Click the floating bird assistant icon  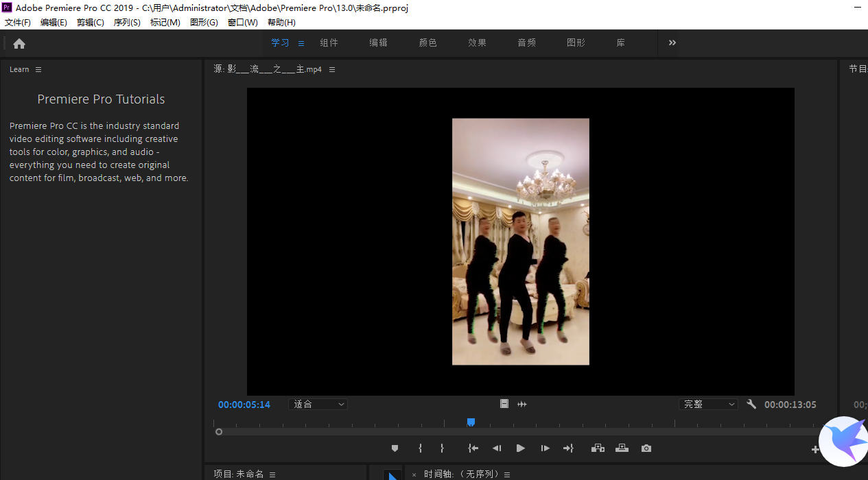click(844, 441)
